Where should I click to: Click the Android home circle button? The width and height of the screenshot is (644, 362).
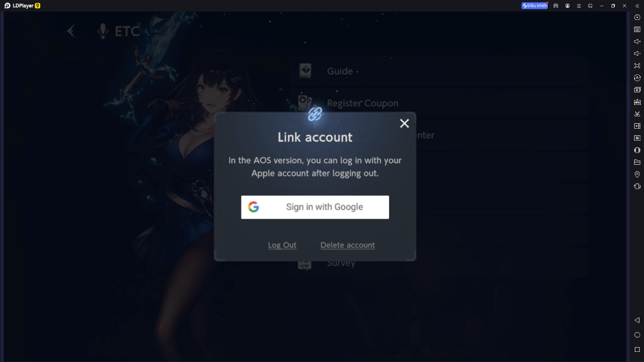pos(637,335)
